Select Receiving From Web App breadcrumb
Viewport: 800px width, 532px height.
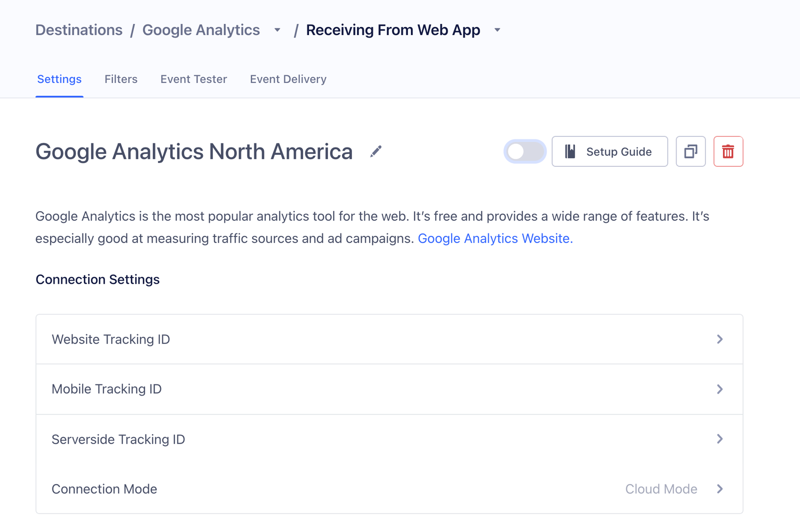[x=393, y=30]
